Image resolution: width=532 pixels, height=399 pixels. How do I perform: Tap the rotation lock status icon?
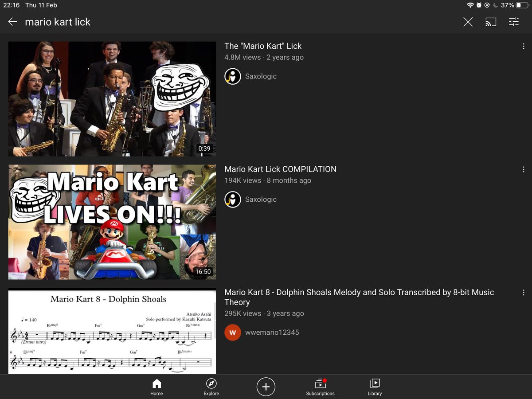tap(487, 5)
